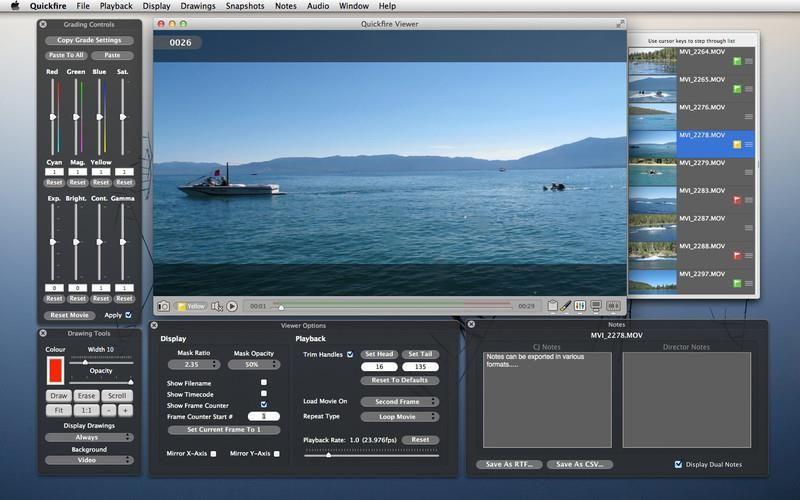Click the fullscreen arrows icon in Quickfire Viewer

pos(620,24)
